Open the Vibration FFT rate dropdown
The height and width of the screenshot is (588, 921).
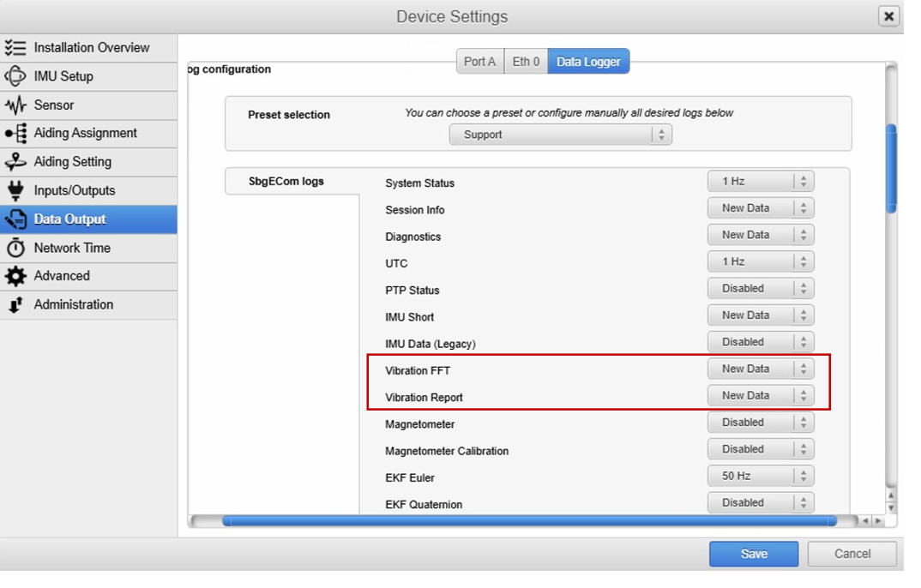[760, 369]
